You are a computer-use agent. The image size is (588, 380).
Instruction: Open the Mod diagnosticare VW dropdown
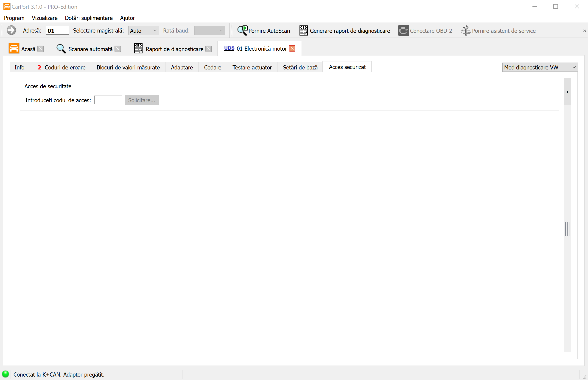coord(540,67)
